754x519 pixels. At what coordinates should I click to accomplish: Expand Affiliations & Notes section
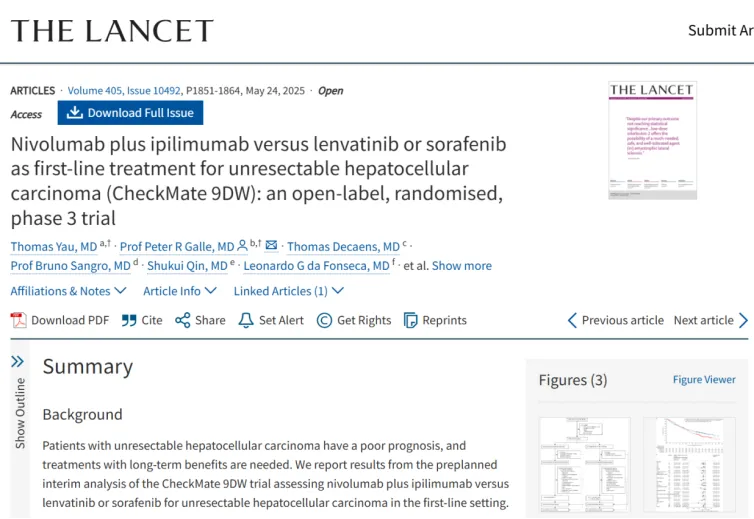(69, 291)
